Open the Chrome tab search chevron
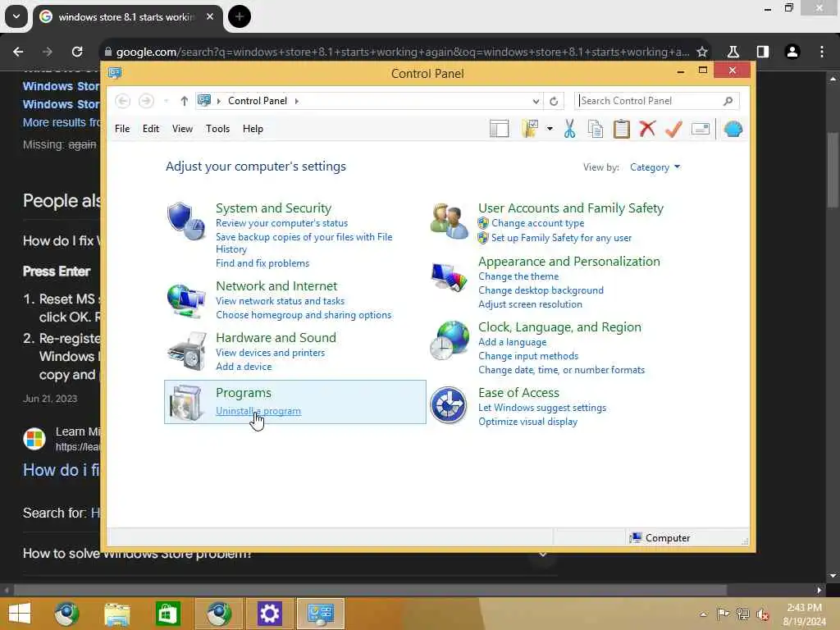The height and width of the screenshot is (630, 840). (16, 16)
